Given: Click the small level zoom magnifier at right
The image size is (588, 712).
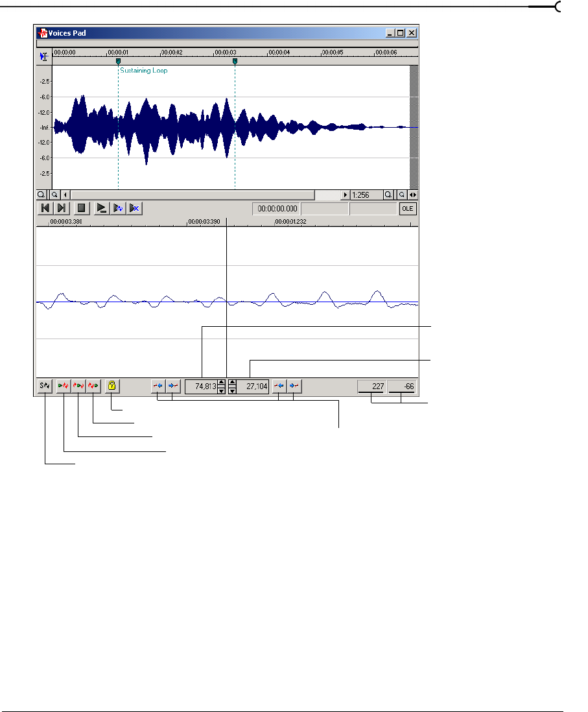Looking at the screenshot, I should 402,195.
